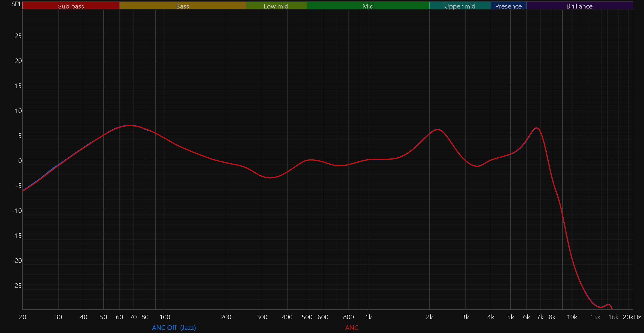Screen dimensions: 644x333
Task: Select the Mid band header
Action: pos(368,6)
